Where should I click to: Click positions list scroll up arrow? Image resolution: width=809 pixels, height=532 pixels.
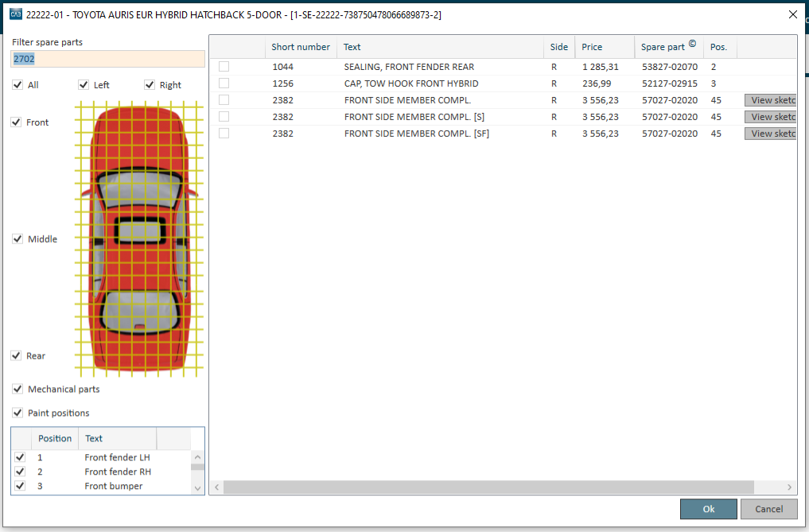pos(197,457)
